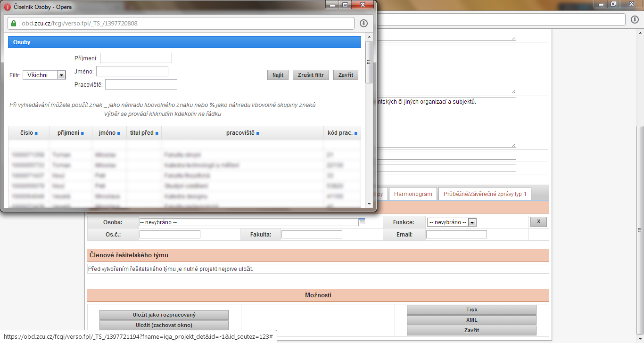
Task: Sort table by pracoviště column
Action: pos(243,133)
